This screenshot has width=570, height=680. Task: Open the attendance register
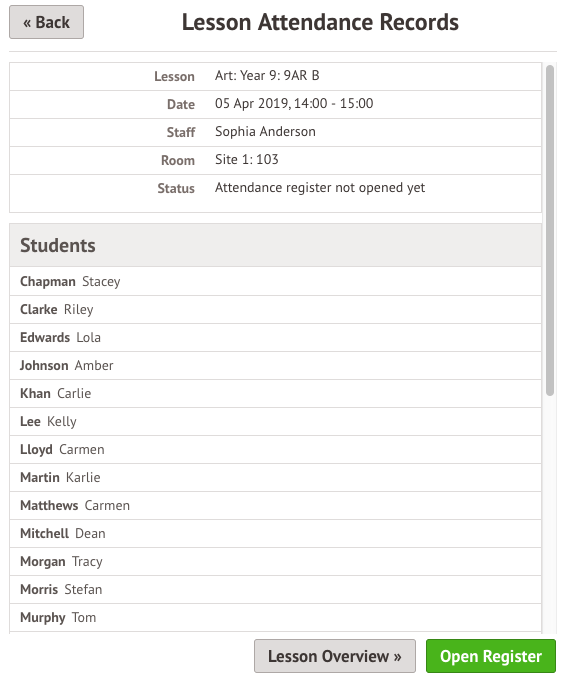click(491, 656)
